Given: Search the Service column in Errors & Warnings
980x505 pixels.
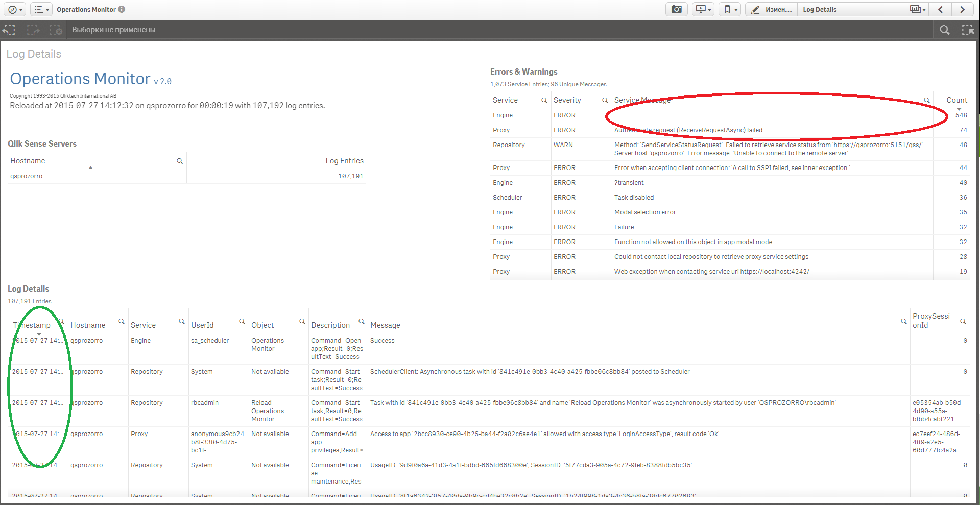Looking at the screenshot, I should [x=544, y=101].
